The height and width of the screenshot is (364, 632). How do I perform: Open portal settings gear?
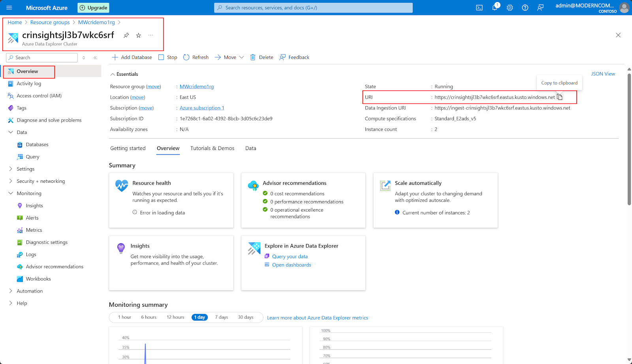[x=510, y=8]
